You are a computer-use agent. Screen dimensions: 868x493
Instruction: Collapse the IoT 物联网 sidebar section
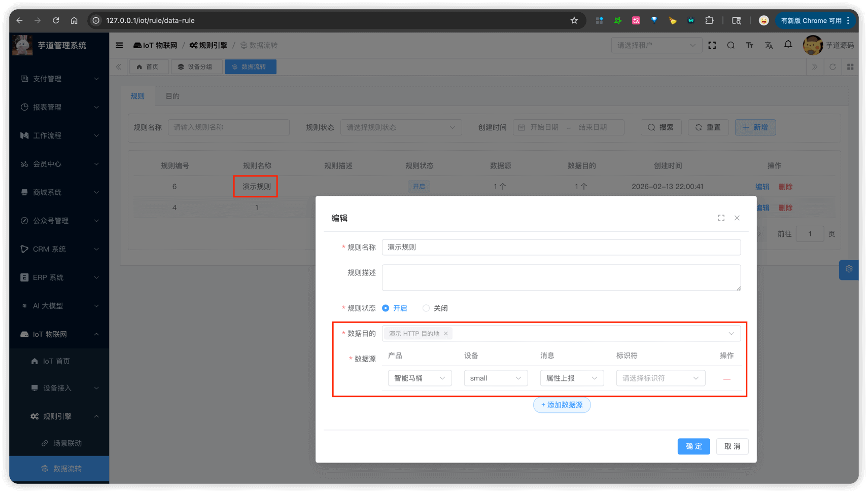58,334
